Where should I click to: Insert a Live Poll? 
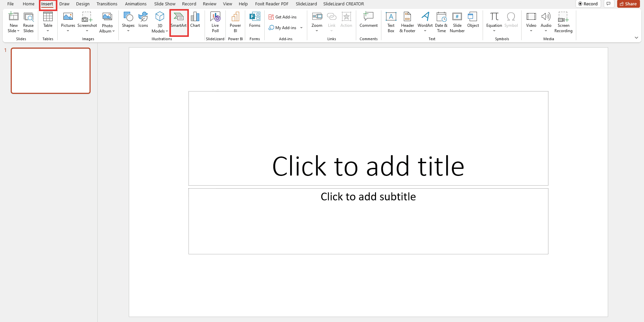point(215,22)
